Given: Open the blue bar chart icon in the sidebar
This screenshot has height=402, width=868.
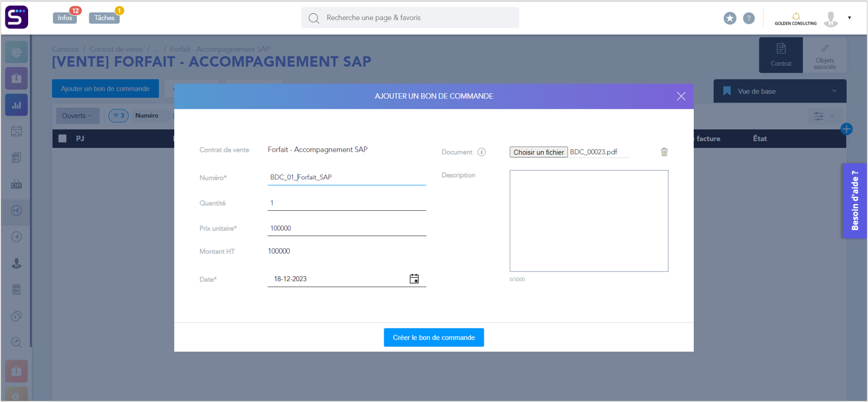Looking at the screenshot, I should point(17,105).
